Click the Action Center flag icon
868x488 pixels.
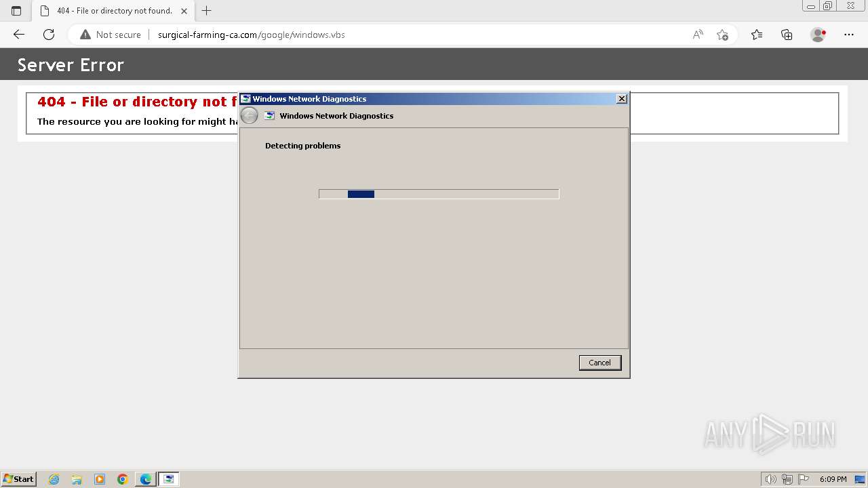click(804, 479)
